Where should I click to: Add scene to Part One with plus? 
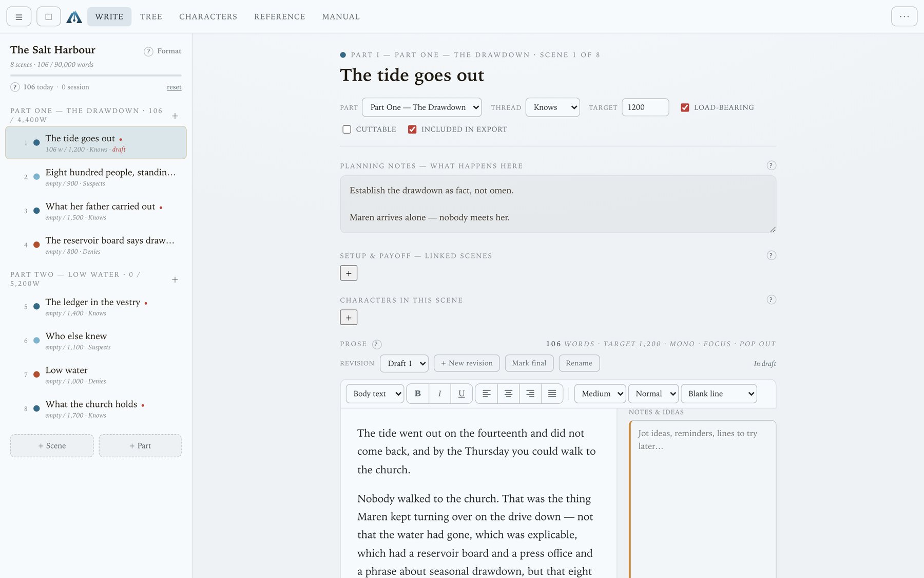pos(175,116)
